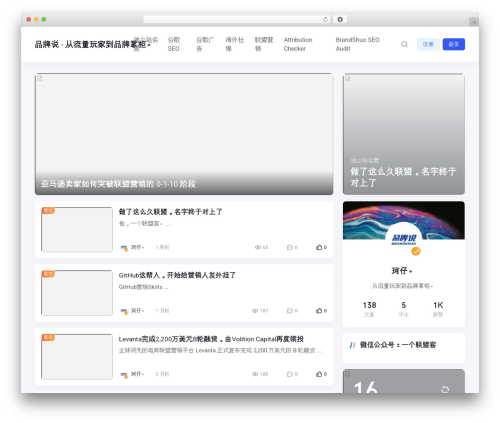The image size is (500, 423).
Task: Open side featured card 做了这么久联盟
Action: tap(404, 134)
